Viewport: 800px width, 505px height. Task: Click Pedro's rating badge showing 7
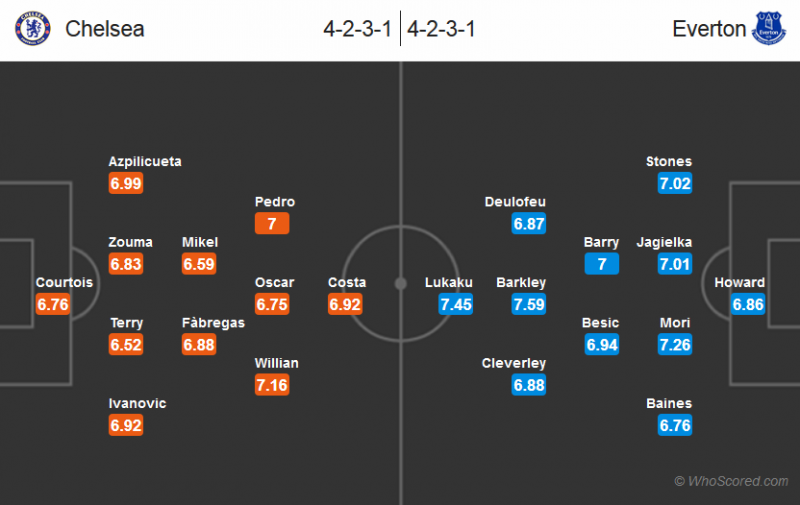(x=272, y=224)
